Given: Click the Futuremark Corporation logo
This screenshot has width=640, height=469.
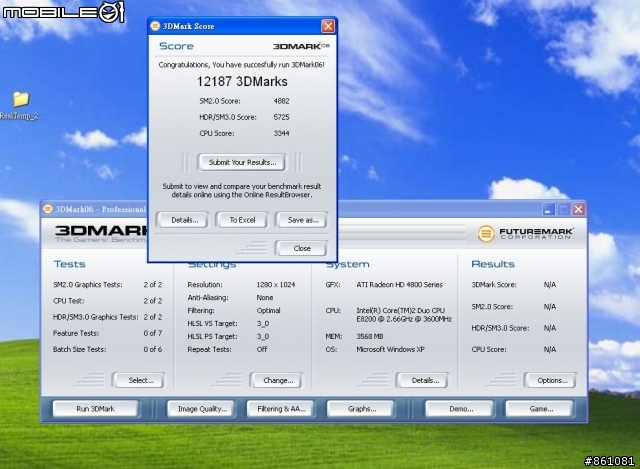Looking at the screenshot, I should tap(526, 233).
